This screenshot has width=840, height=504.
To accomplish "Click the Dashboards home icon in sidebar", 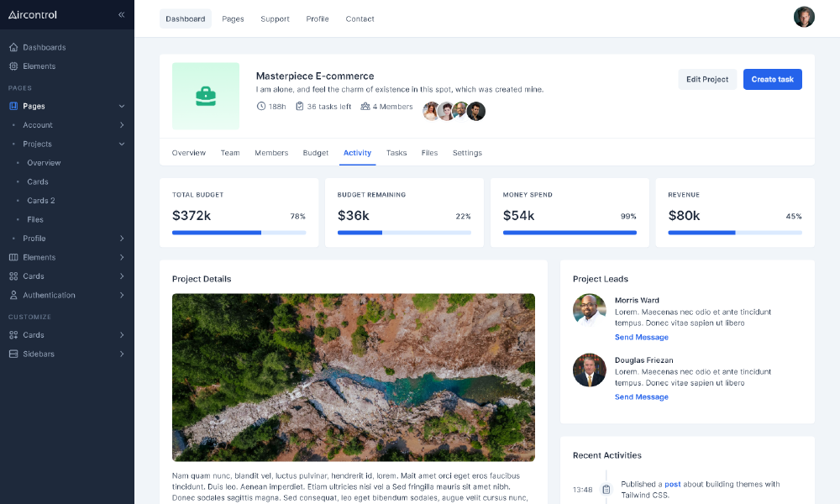I will [x=13, y=47].
